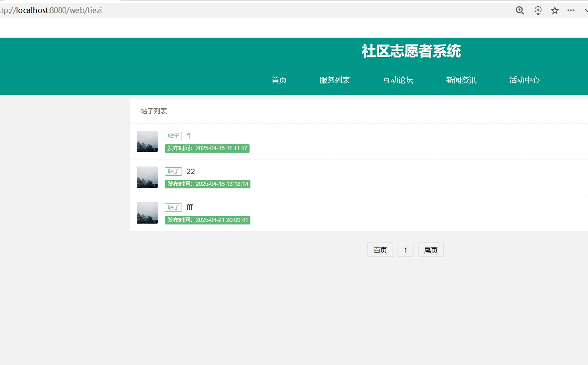Go to 首页 in the navigation bar

[x=279, y=80]
